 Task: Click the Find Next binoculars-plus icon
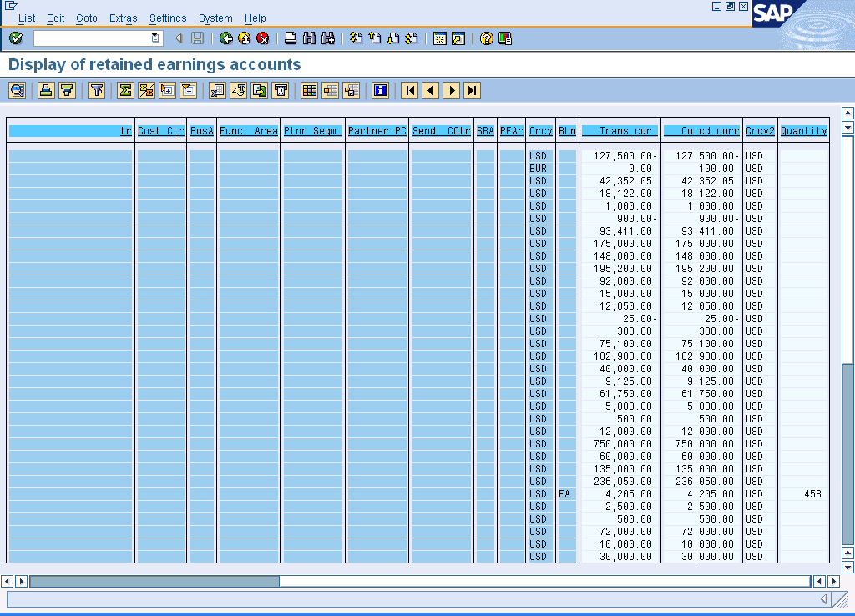pyautogui.click(x=327, y=38)
